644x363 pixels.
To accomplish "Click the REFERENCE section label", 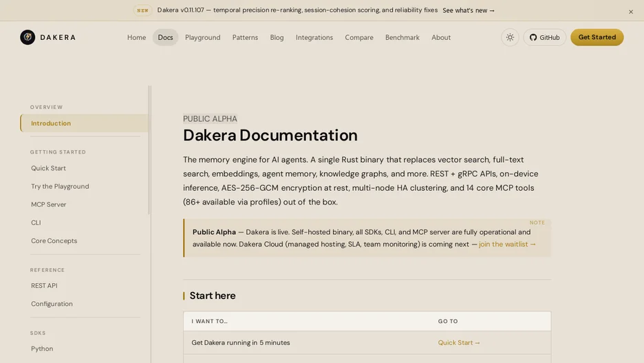I will (x=47, y=270).
